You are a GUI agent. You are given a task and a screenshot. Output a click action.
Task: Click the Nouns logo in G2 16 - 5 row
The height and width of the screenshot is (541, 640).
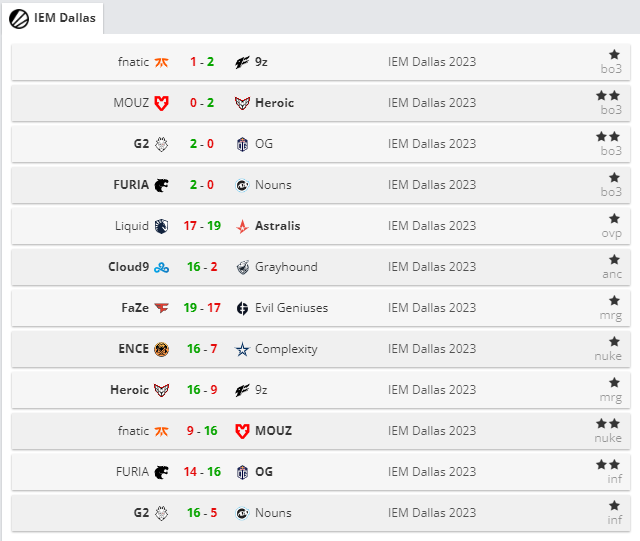pyautogui.click(x=242, y=513)
